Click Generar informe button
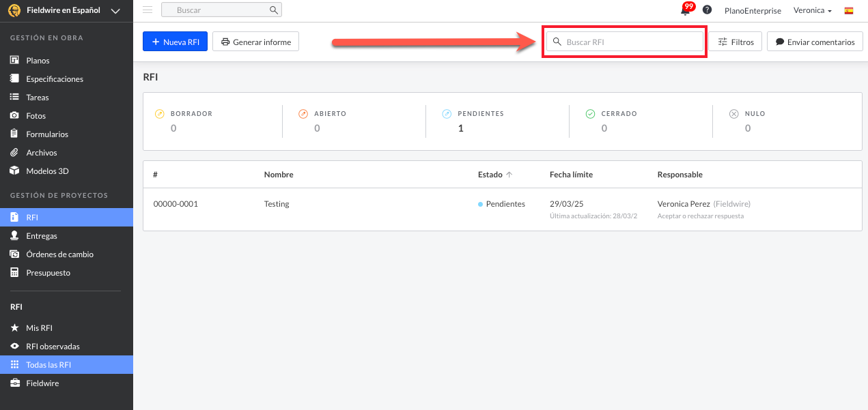Viewport: 868px width, 410px height. pos(255,42)
